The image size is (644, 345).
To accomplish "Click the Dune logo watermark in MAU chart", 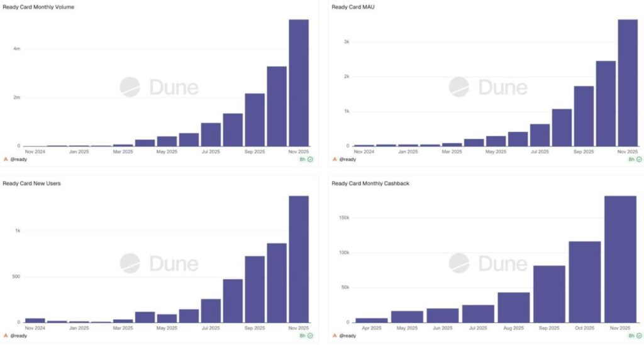I will [x=487, y=87].
